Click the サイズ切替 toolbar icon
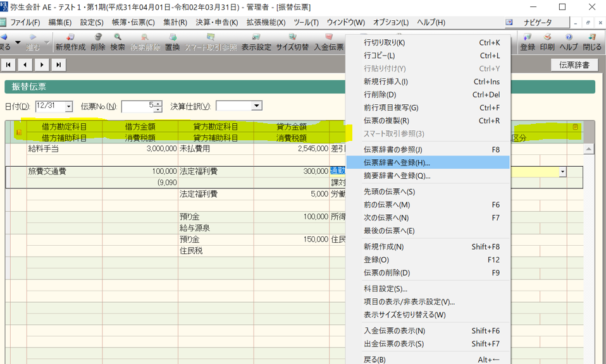This screenshot has width=606, height=364. tap(292, 42)
